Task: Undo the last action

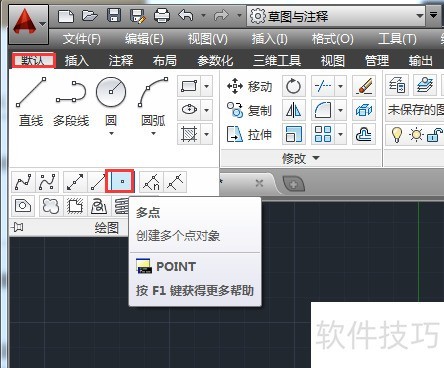Action: click(x=186, y=15)
